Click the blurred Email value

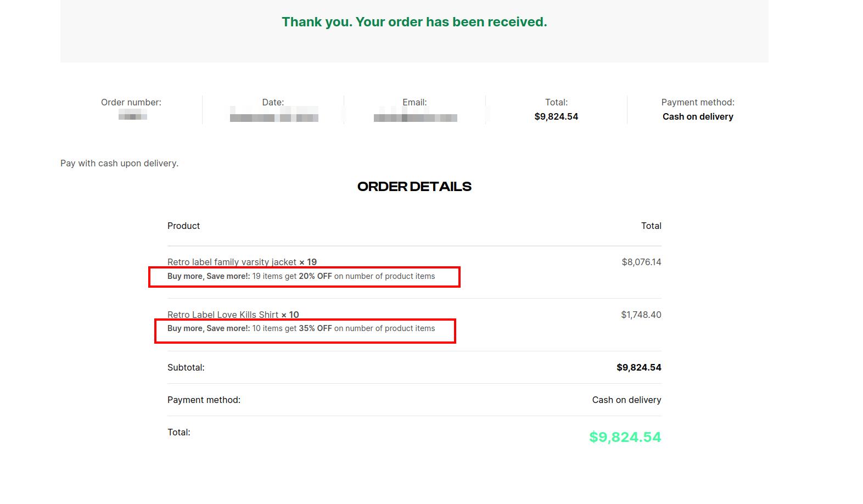tap(416, 117)
